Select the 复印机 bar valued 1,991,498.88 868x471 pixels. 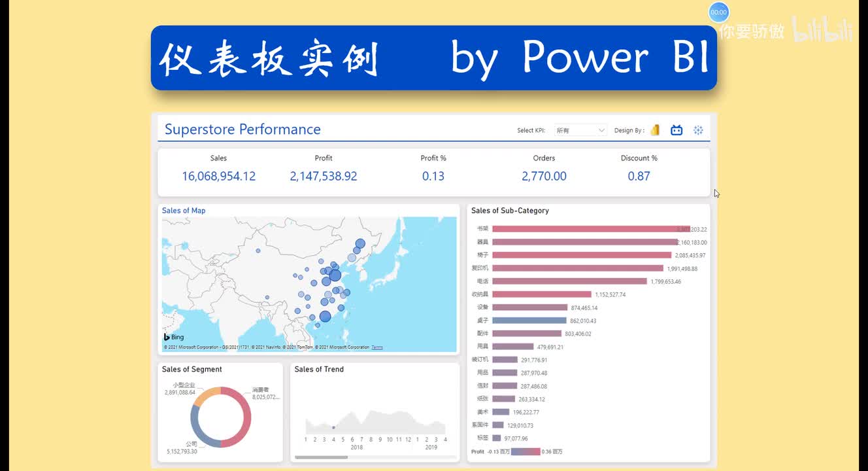(x=578, y=268)
